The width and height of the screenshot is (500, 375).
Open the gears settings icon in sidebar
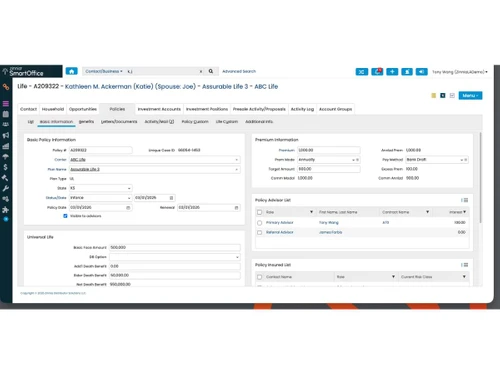point(6,199)
